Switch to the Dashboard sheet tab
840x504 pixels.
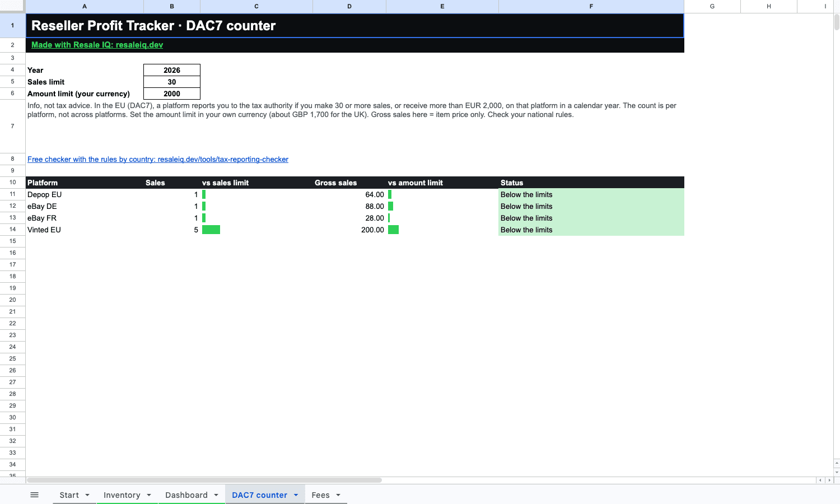pos(186,495)
